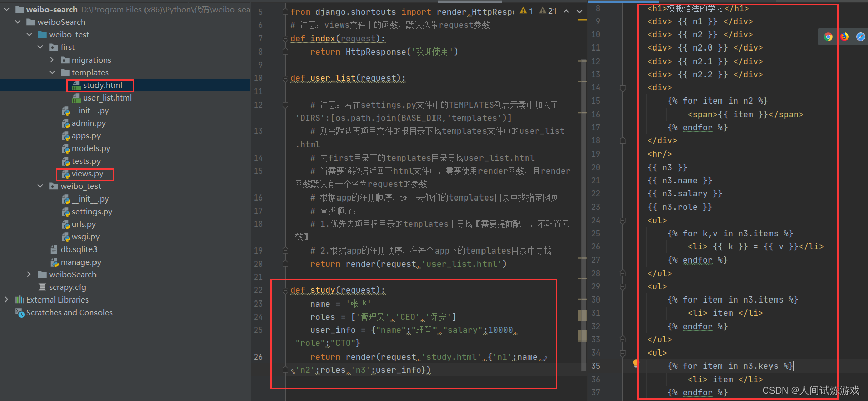Expand External Libraries node

pos(7,299)
